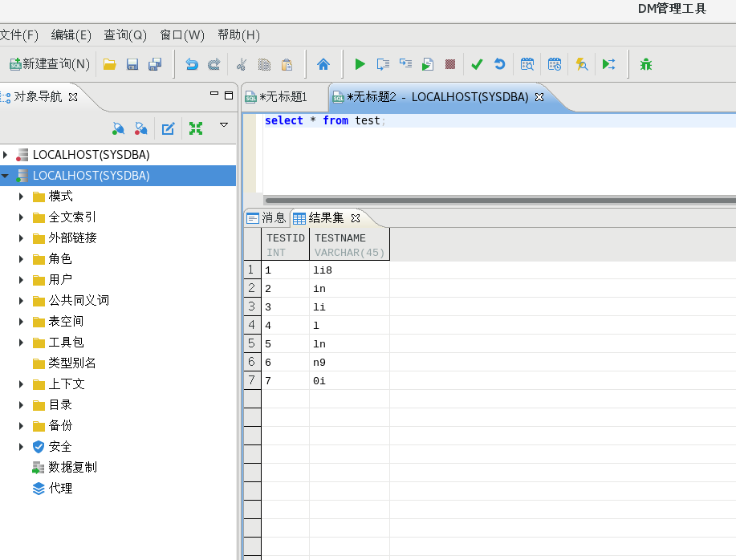Viewport: 736px width, 560px height.
Task: Open the 编辑(E) menu
Action: 71,35
